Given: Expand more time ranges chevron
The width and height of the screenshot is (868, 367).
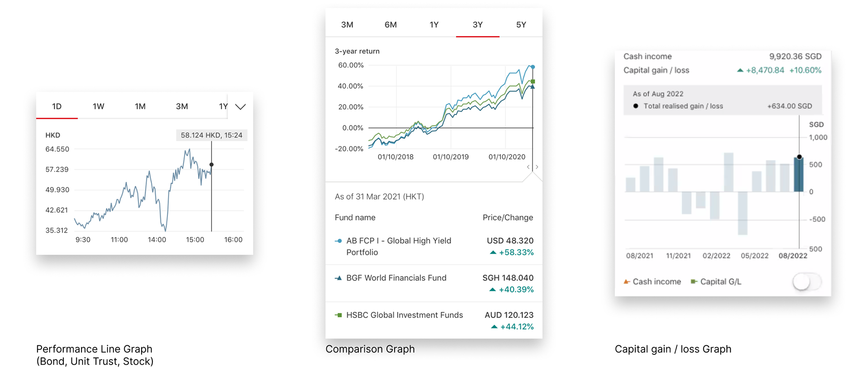Looking at the screenshot, I should [241, 107].
